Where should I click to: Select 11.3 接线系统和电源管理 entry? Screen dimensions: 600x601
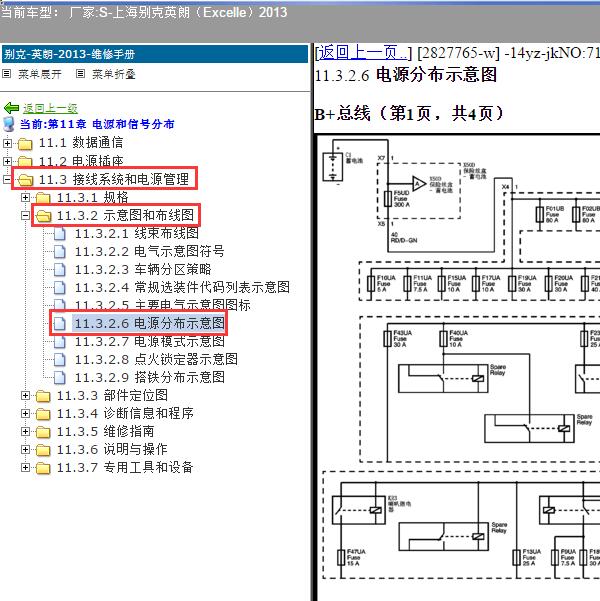(x=113, y=179)
